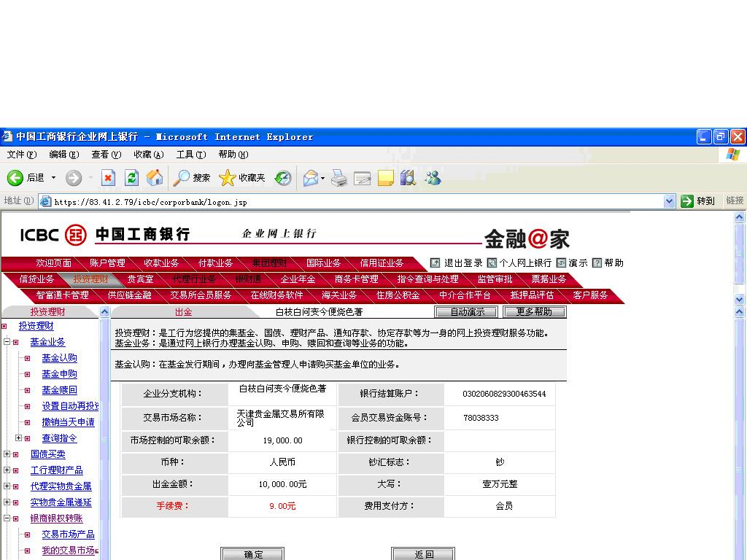
Task: Expand the 代理实物贵金属 tree node
Action: tap(7, 486)
